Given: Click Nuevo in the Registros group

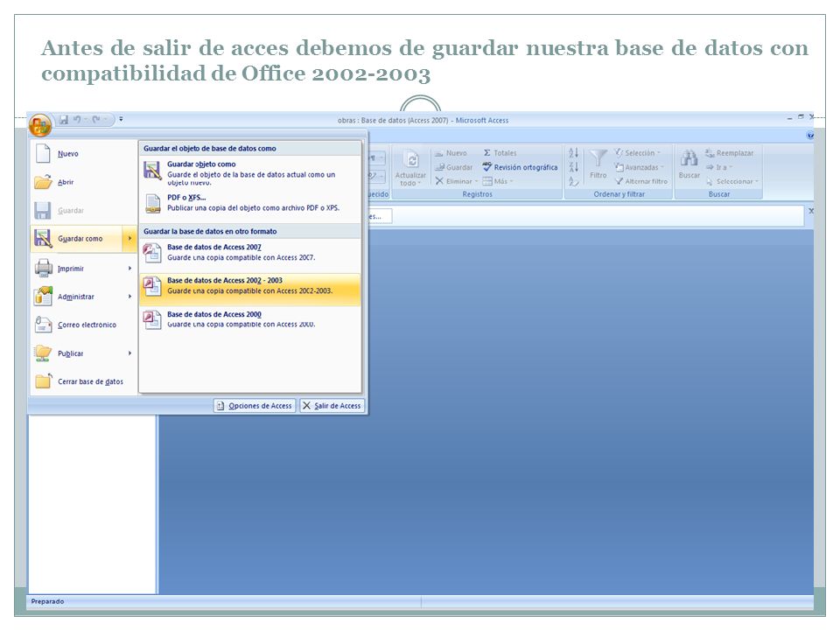Looking at the screenshot, I should [451, 153].
